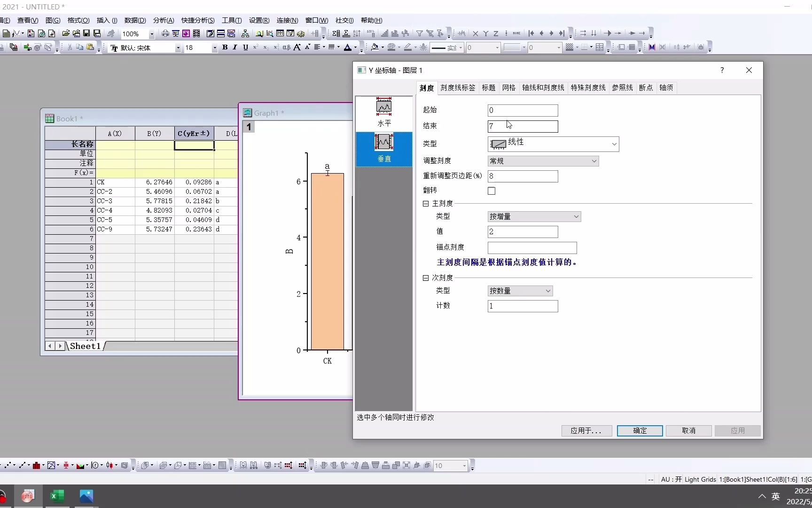Collapse the Minor Ticks (次刻度) section
Viewport: 812px width, 508px height.
click(x=426, y=278)
